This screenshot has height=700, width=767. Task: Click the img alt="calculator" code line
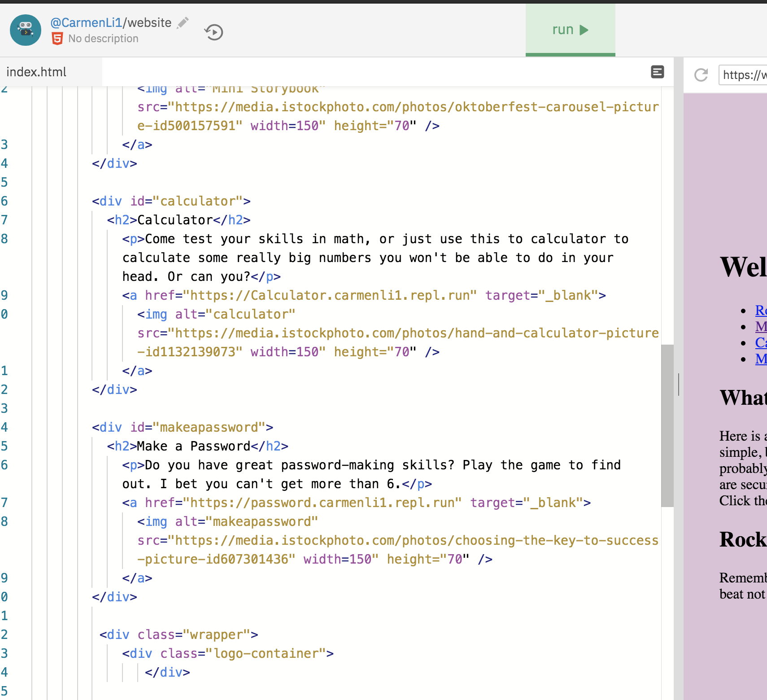[216, 314]
